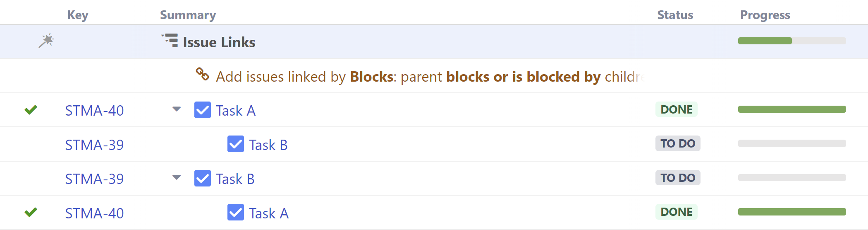Click the TO DO status of top-level Task B
The image size is (868, 230).
click(x=677, y=178)
